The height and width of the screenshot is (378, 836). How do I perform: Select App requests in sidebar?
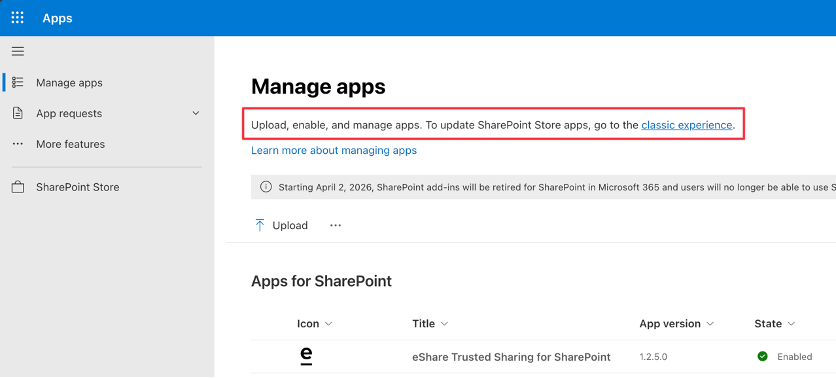click(x=69, y=114)
